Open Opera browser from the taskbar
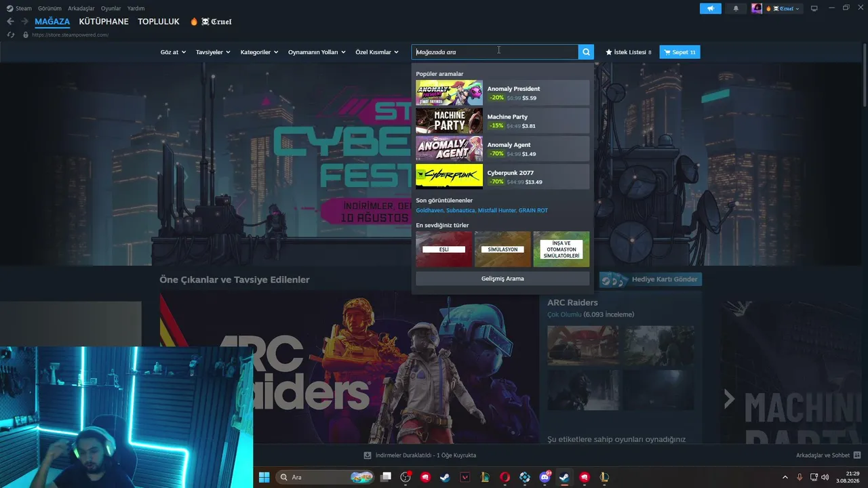Screen dimensions: 868x488 (x=505, y=477)
